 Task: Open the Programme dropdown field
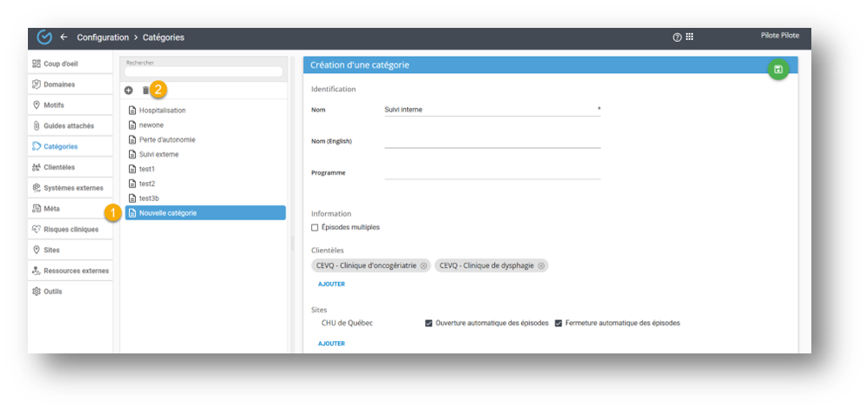coord(492,172)
